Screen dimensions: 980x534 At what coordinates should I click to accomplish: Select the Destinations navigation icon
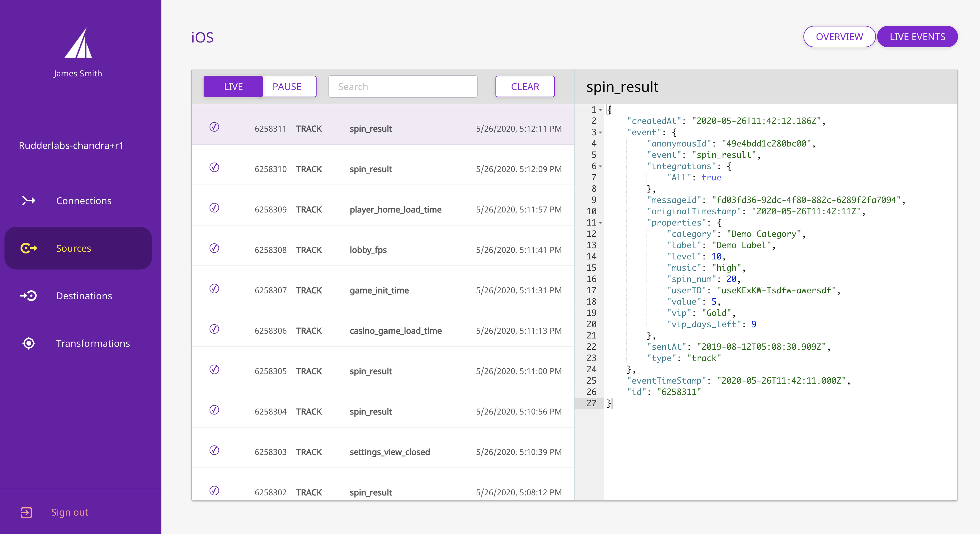pos(28,295)
